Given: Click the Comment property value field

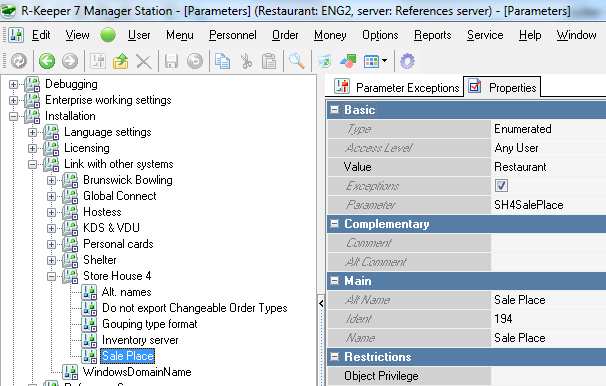Looking at the screenshot, I should [548, 243].
